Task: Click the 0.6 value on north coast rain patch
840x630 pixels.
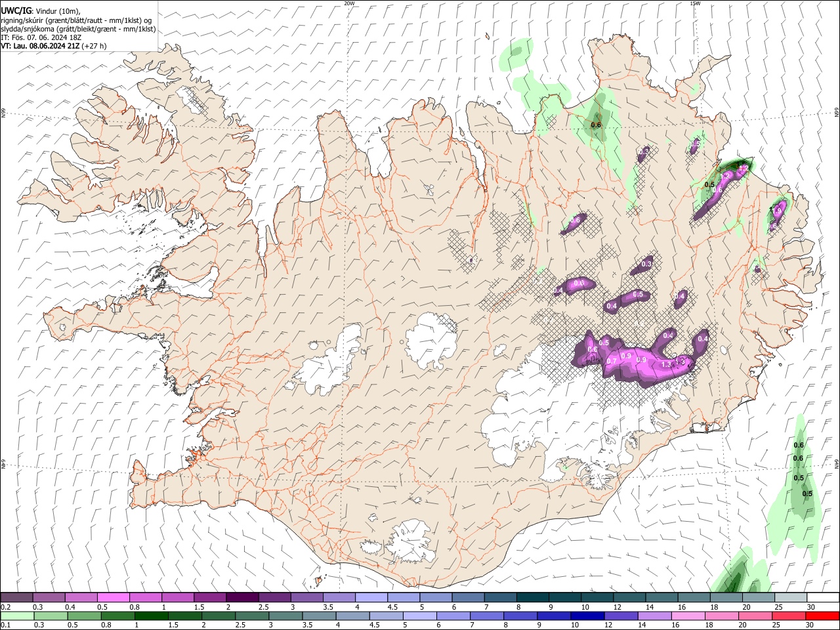Action: (596, 125)
